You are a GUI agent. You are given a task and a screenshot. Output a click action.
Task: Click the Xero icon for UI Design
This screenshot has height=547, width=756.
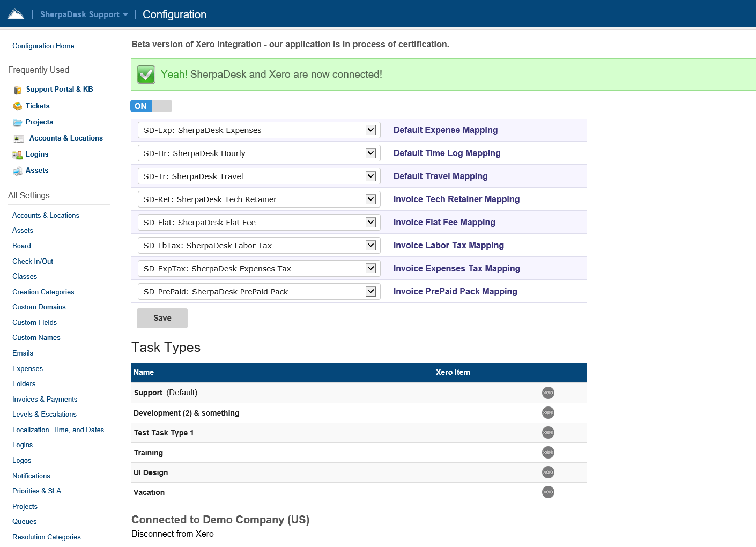click(548, 472)
